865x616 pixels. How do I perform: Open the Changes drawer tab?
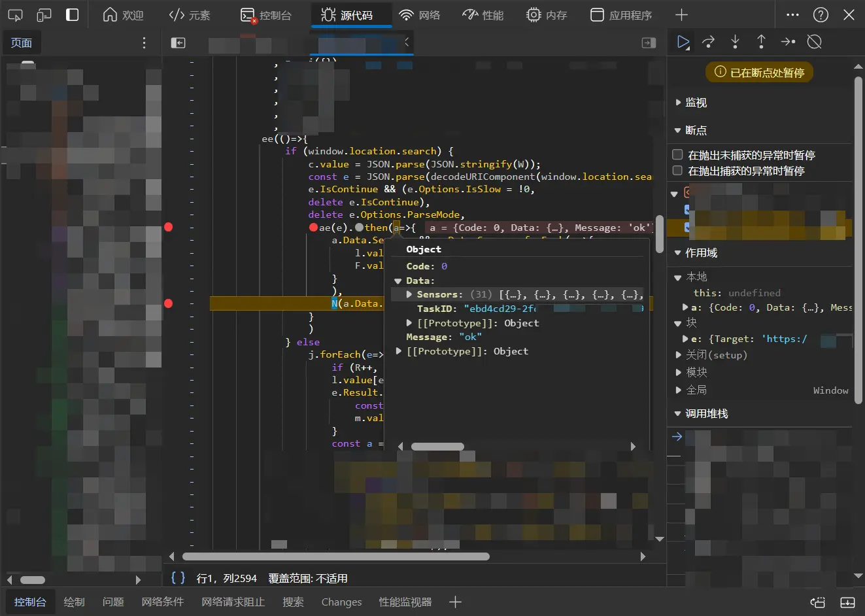pyautogui.click(x=341, y=602)
